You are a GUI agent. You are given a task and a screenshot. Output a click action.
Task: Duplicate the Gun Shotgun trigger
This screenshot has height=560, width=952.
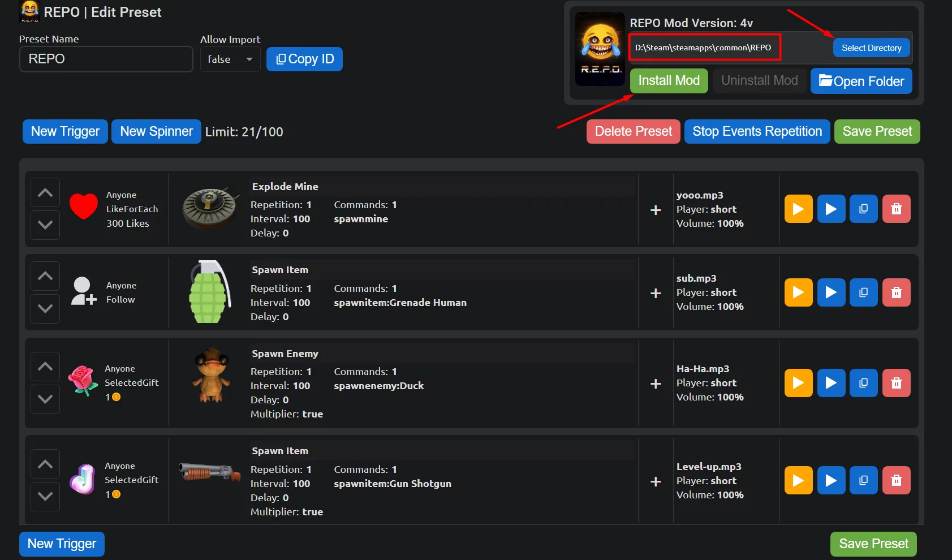pos(863,480)
